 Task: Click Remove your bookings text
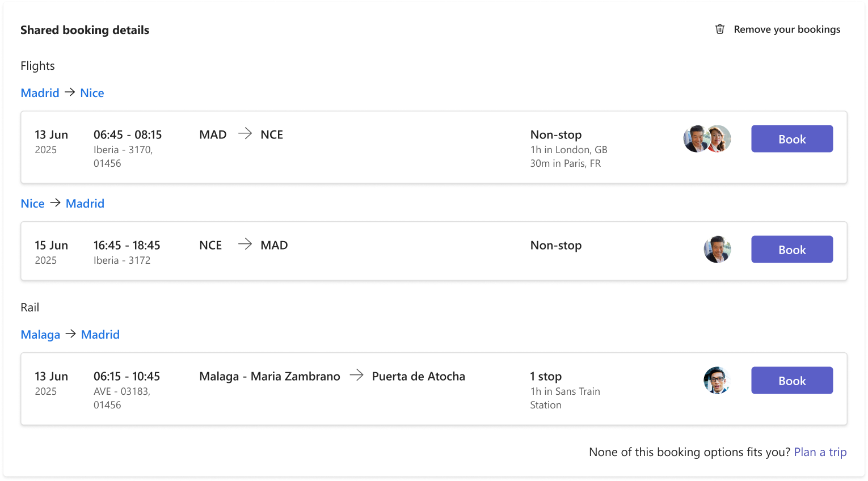click(787, 29)
